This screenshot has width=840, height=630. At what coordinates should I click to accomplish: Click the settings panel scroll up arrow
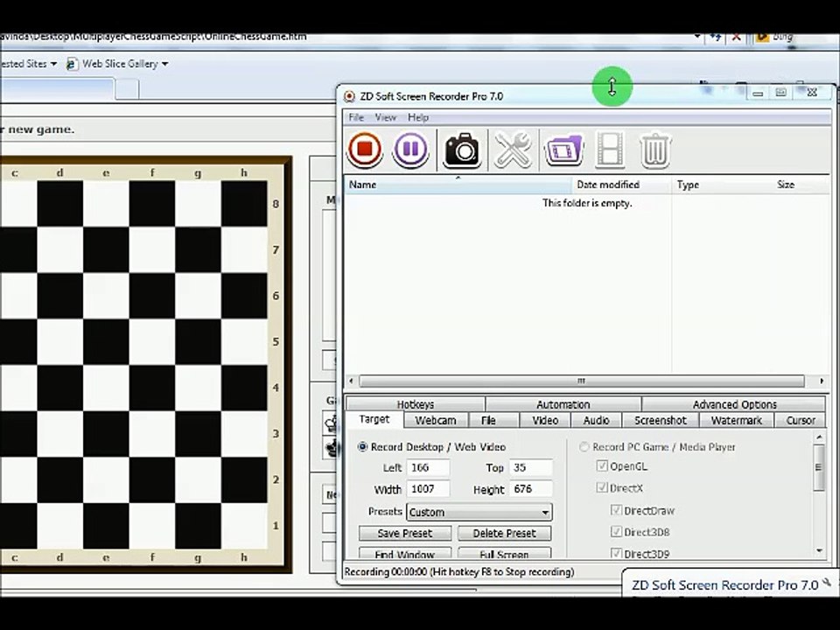[x=819, y=437]
